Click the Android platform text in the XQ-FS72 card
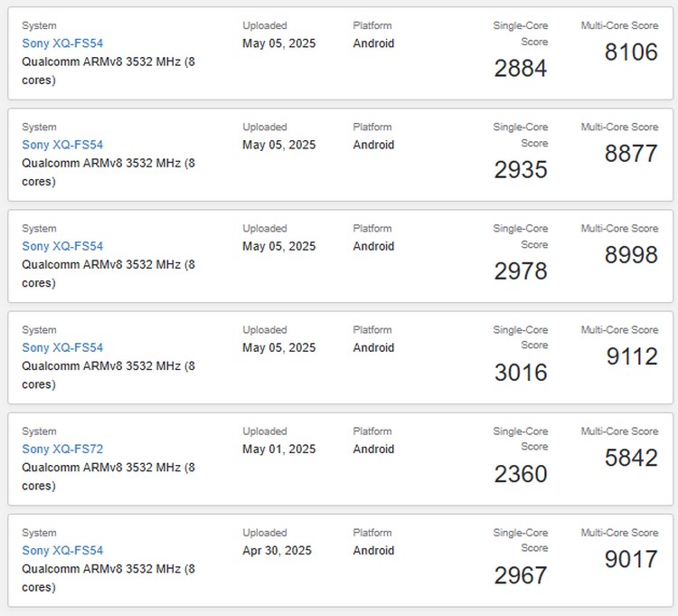The image size is (678, 616). [373, 449]
